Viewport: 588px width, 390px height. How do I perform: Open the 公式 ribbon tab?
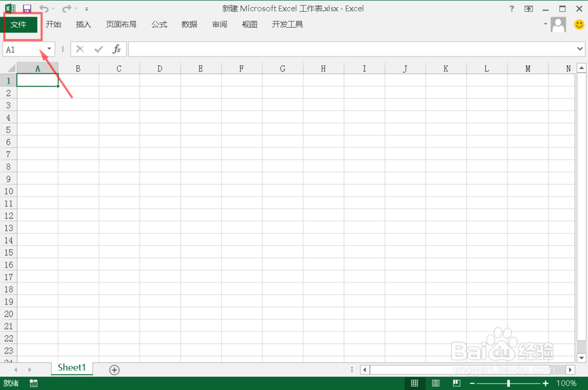pos(159,24)
